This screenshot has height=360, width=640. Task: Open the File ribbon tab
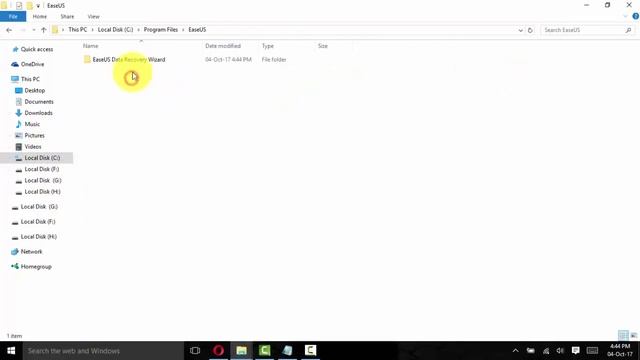[x=13, y=17]
